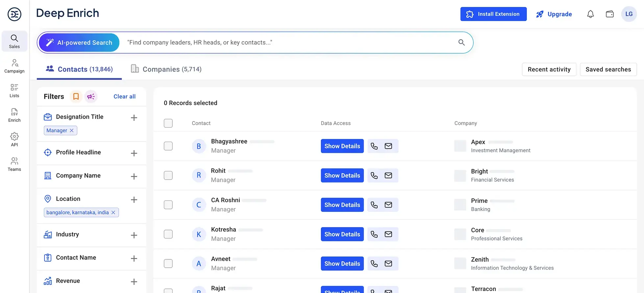Click Clear all filters
The height and width of the screenshot is (293, 644).
point(125,96)
